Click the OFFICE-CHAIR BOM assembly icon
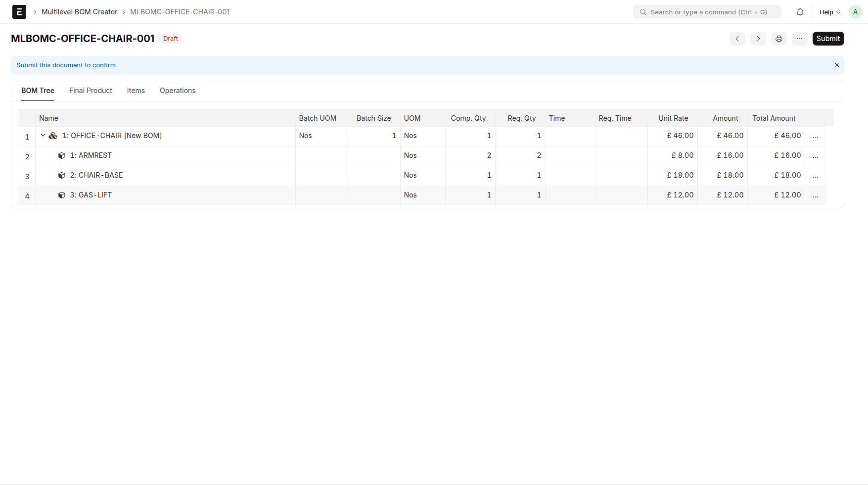 (x=53, y=136)
